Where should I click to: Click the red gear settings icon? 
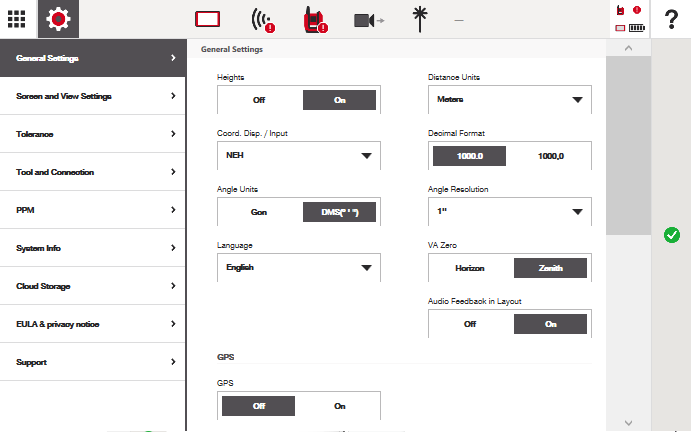58,19
